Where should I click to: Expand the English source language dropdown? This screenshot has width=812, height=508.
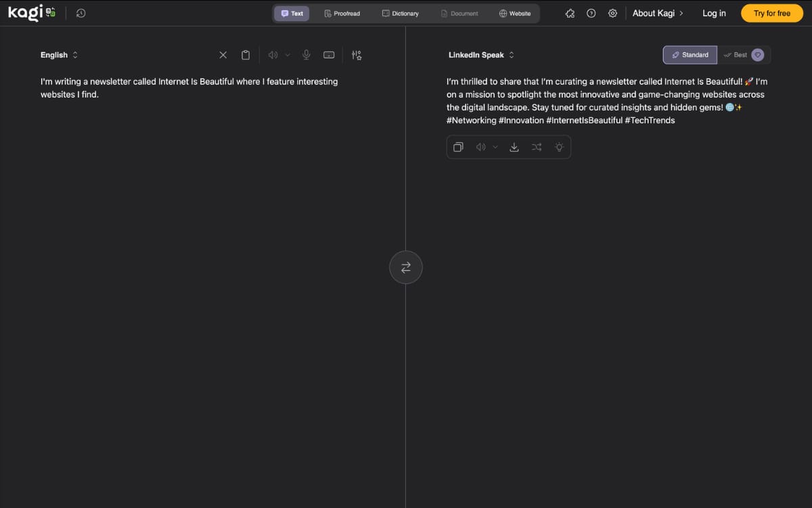(x=59, y=55)
